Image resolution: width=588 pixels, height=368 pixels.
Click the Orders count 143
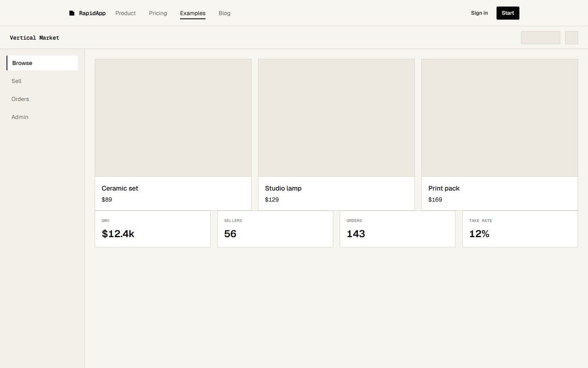click(356, 234)
